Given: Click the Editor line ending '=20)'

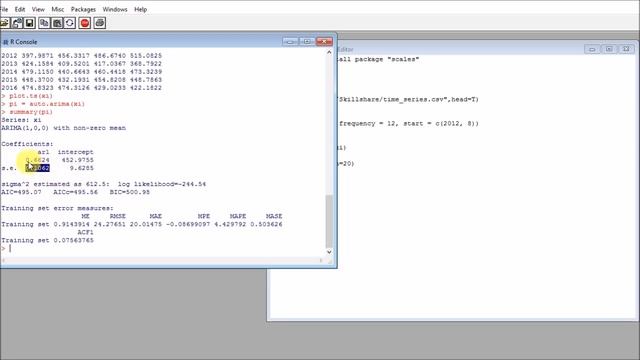Looking at the screenshot, I should [x=346, y=163].
